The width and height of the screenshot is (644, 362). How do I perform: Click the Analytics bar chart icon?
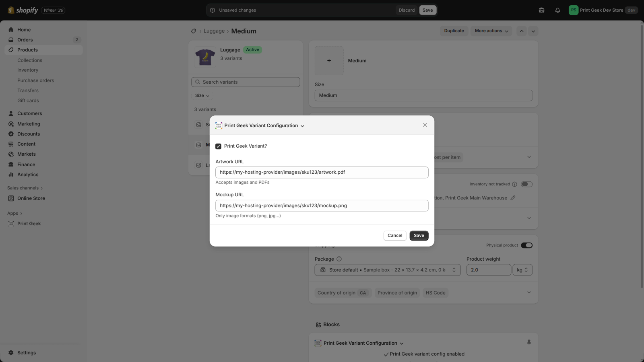(x=11, y=175)
